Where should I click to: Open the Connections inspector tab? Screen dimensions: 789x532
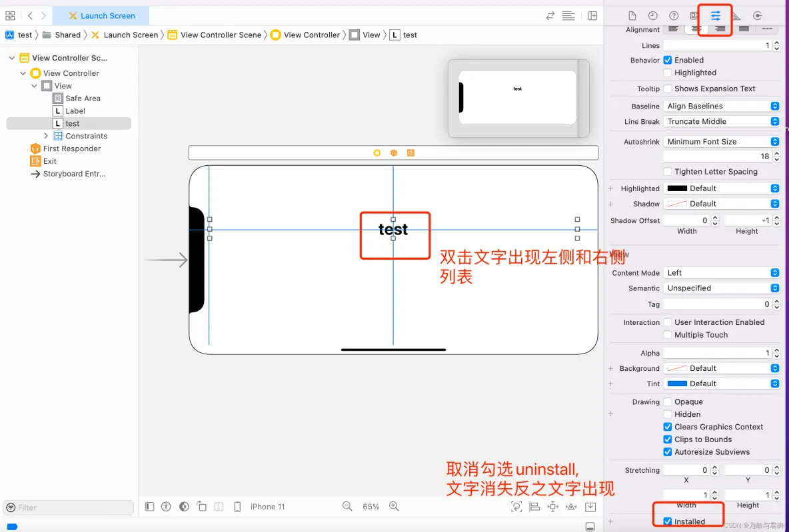pyautogui.click(x=757, y=15)
